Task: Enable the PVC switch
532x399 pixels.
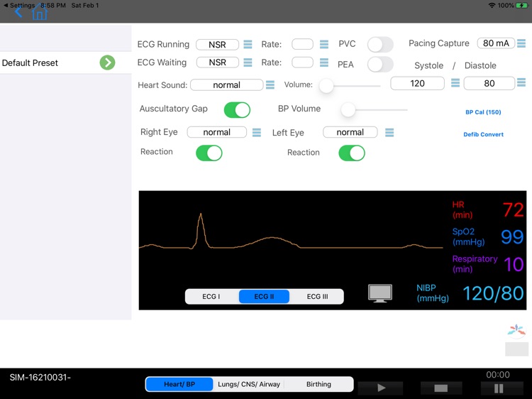Action: [x=380, y=45]
